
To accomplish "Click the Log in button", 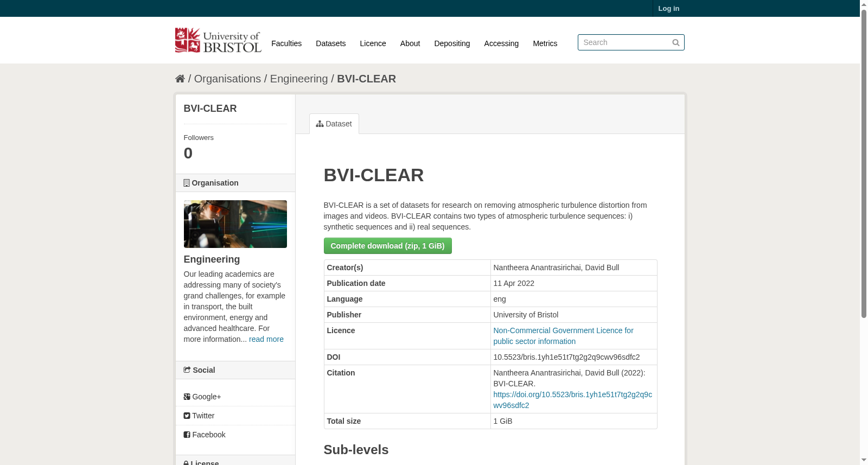I will (x=669, y=8).
